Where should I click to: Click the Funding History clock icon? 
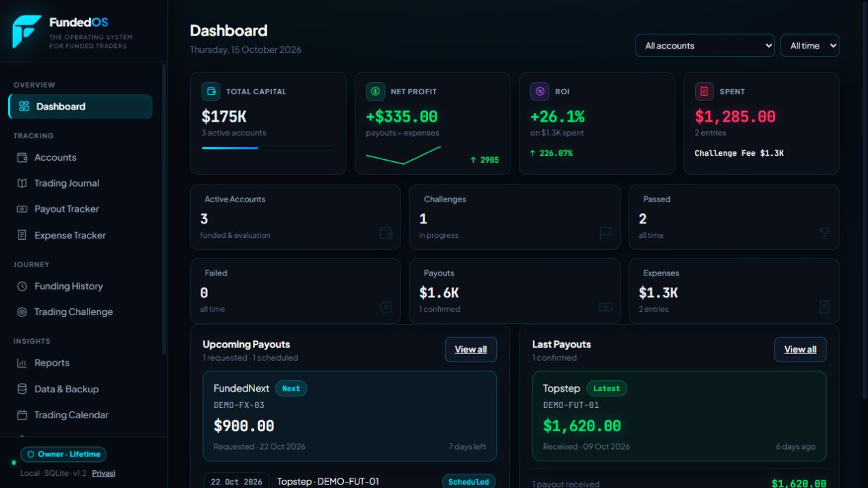point(22,286)
